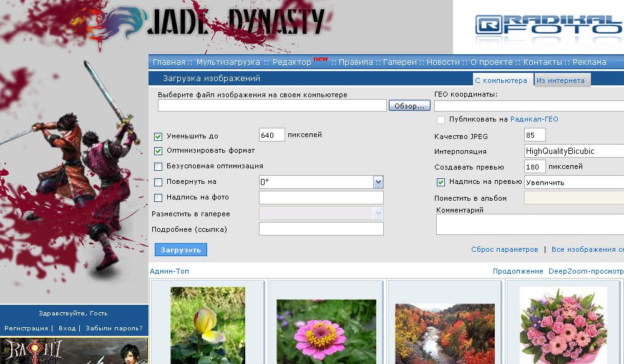Screen dimensions: 624x364
Task: Click the ГЕО координаты input field
Action: click(529, 106)
